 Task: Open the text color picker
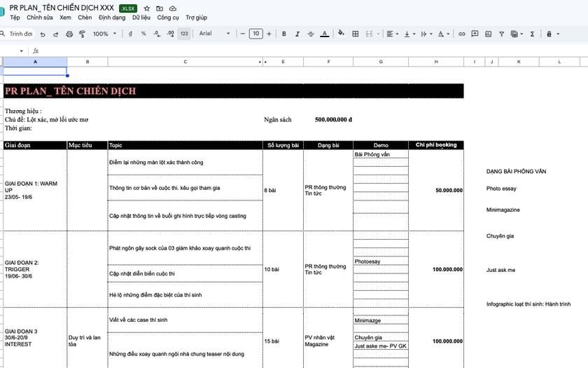pyautogui.click(x=324, y=34)
